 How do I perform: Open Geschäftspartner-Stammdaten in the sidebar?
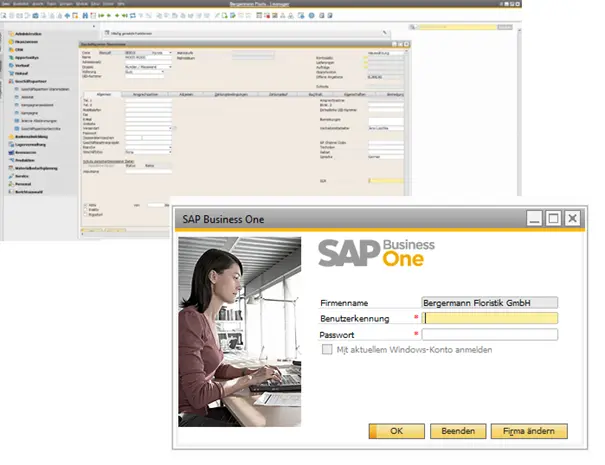pyautogui.click(x=45, y=89)
